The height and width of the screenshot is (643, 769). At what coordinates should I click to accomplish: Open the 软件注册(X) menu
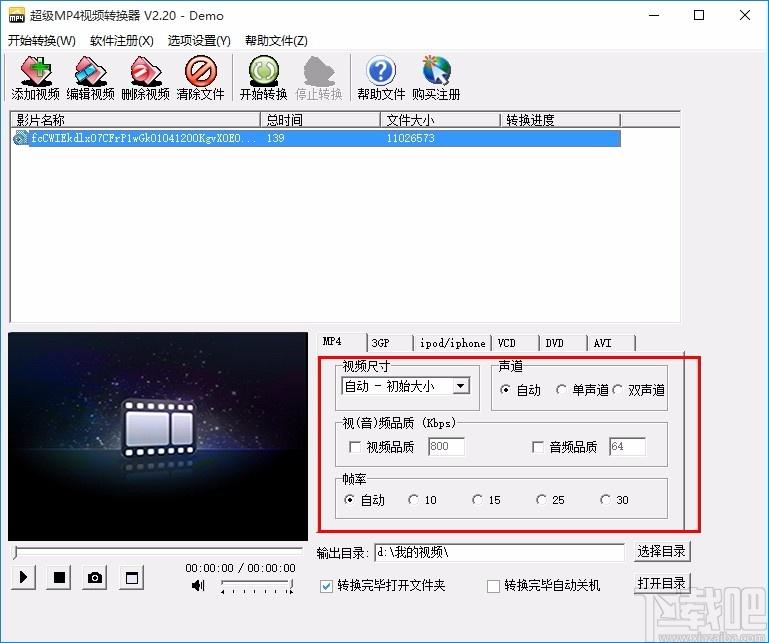pos(122,41)
